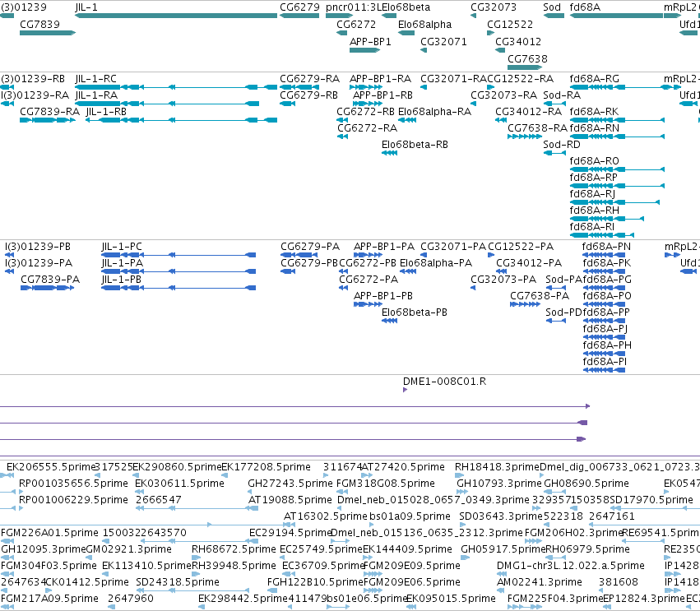Select EST DMG1-chr3L.12.022.a.5prime

tap(571, 566)
